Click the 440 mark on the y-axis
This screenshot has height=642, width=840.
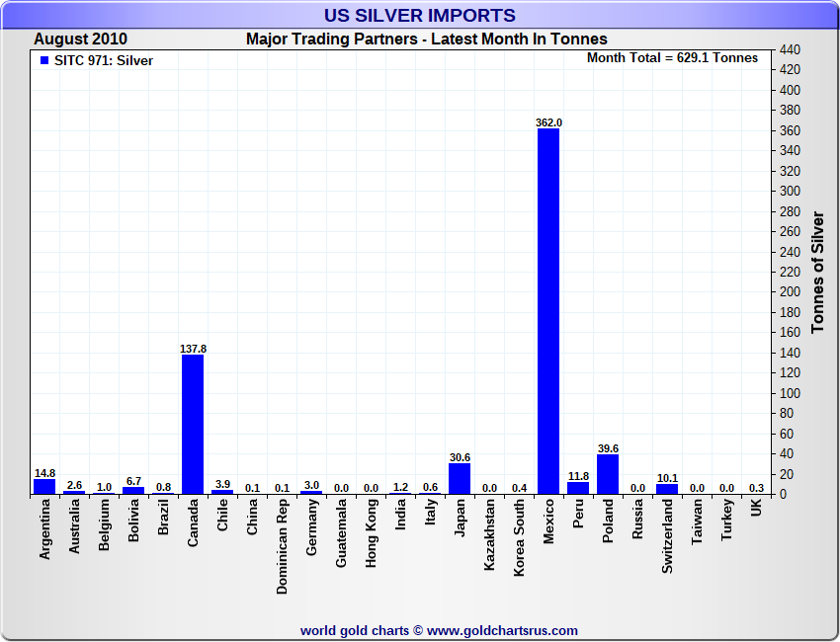tap(791, 49)
